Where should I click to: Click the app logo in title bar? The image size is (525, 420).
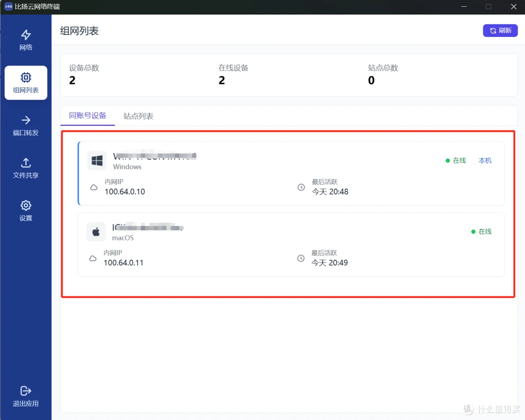[8, 6]
